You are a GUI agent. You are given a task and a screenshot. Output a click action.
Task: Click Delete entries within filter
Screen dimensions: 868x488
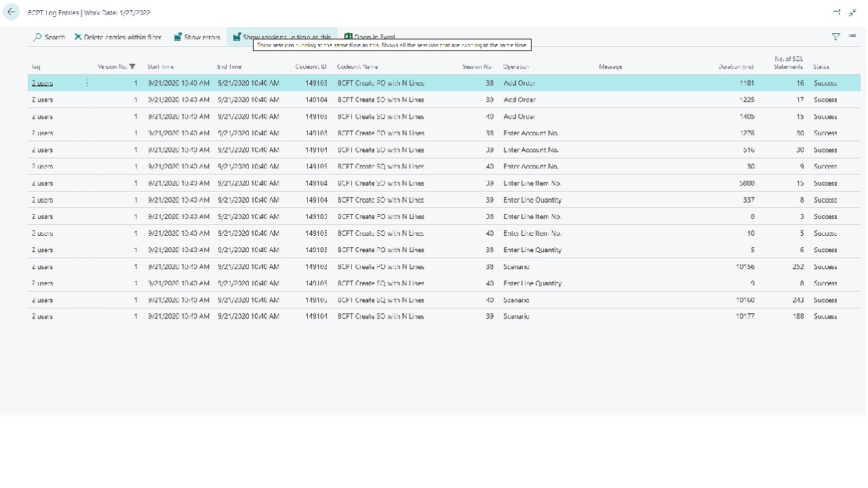point(118,37)
